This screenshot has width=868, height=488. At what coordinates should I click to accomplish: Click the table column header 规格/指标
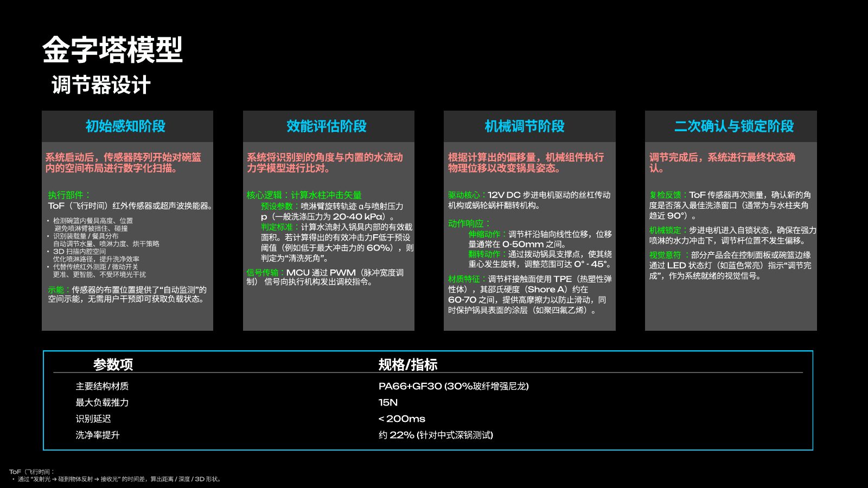click(408, 364)
